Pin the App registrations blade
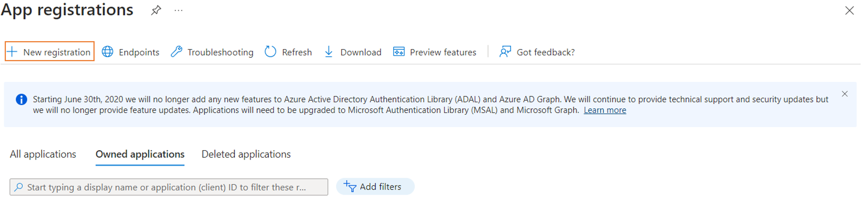 point(156,10)
